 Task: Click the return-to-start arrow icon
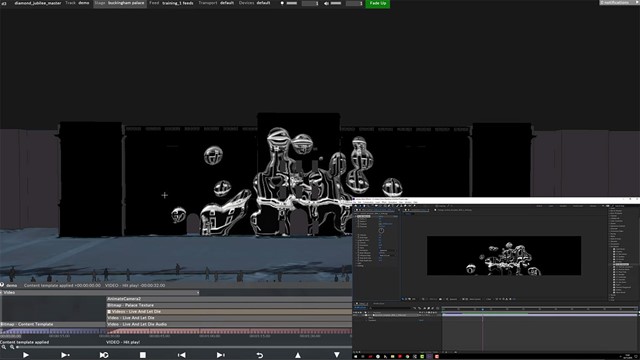260,355
